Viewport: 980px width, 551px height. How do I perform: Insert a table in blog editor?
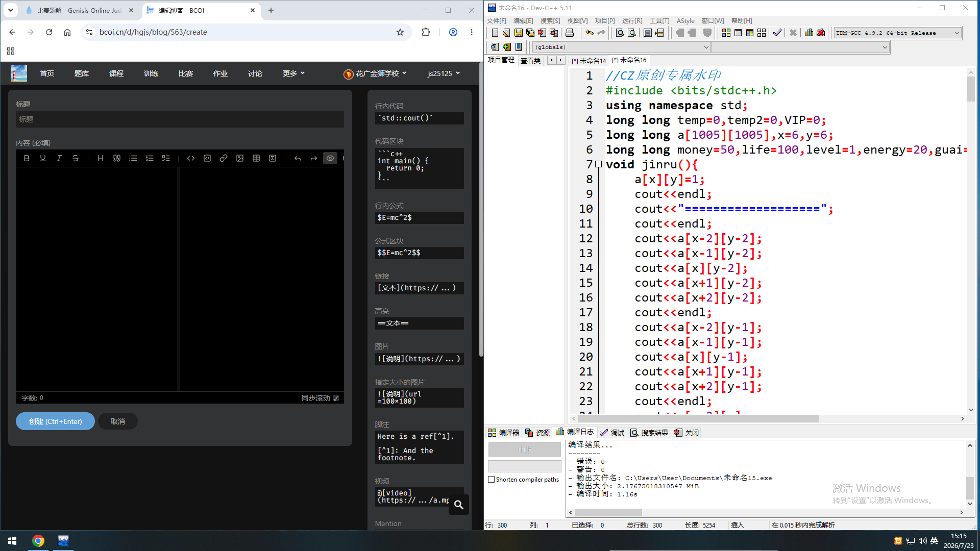click(256, 158)
